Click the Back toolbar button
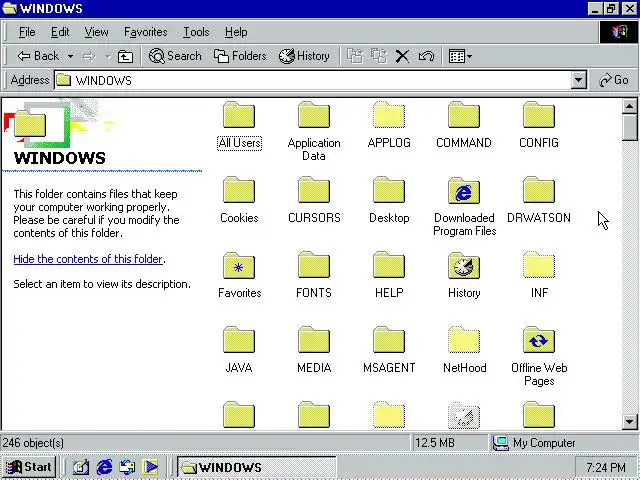Image resolution: width=640 pixels, height=480 pixels. point(38,56)
